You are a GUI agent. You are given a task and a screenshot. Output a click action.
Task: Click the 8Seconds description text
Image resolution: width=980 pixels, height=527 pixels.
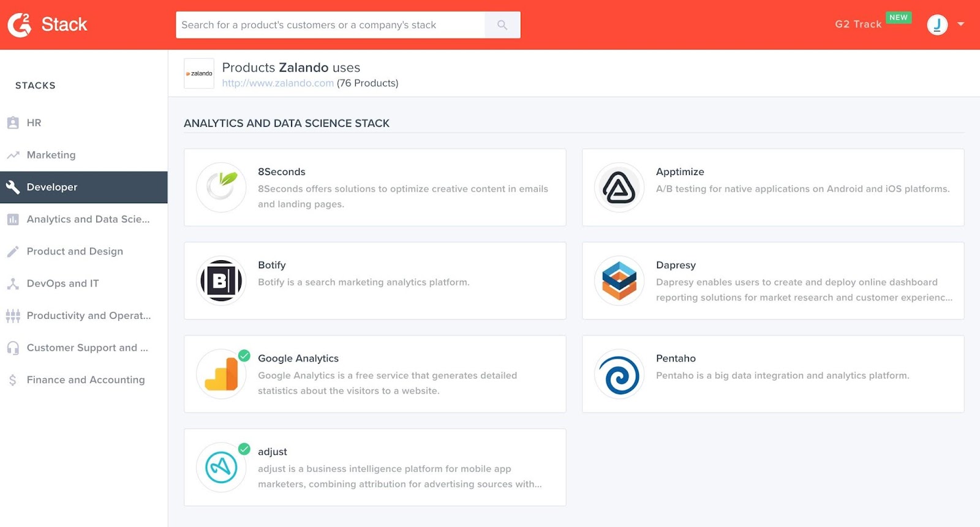(x=403, y=196)
